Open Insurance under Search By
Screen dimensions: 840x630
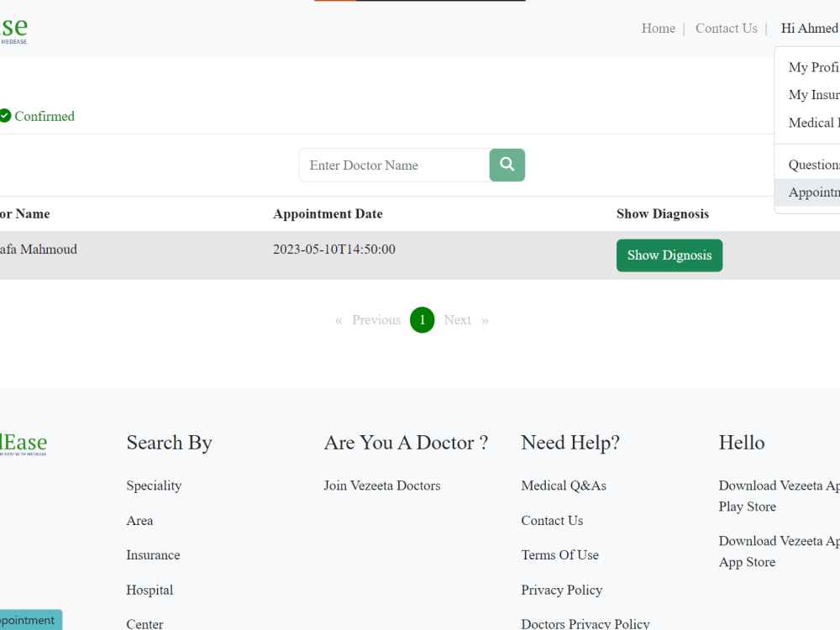tap(153, 555)
